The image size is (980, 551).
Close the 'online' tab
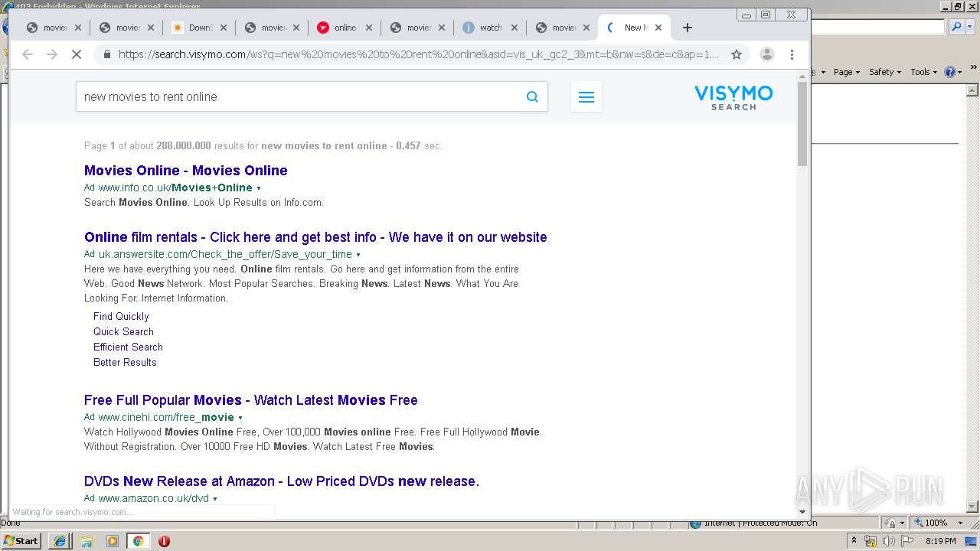(x=369, y=28)
